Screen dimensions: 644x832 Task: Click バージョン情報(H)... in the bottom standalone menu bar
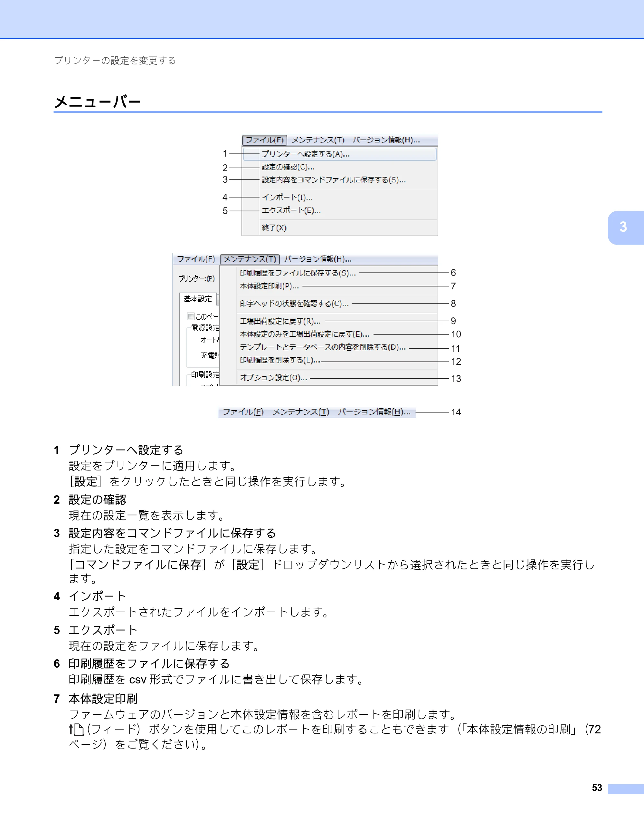[x=374, y=412]
